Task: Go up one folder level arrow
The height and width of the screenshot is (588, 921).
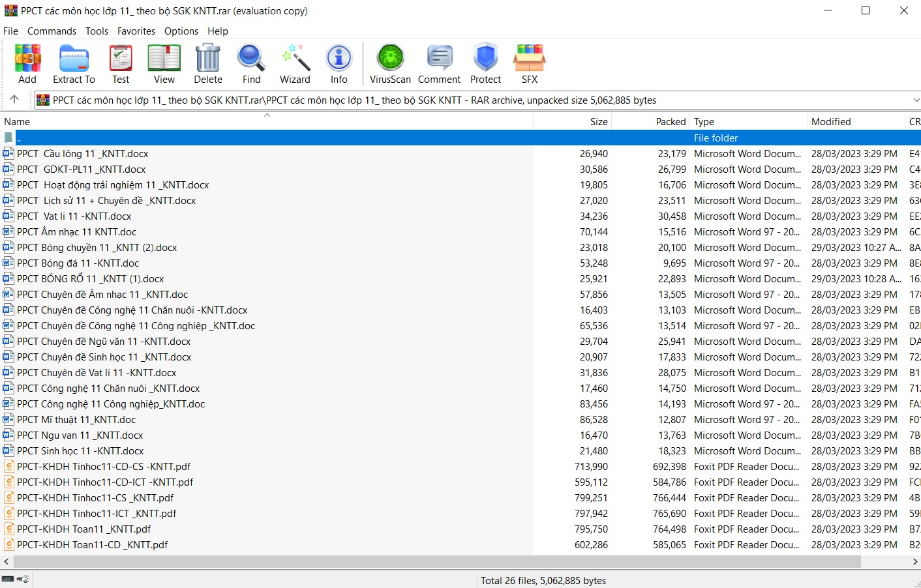Action: [x=14, y=100]
